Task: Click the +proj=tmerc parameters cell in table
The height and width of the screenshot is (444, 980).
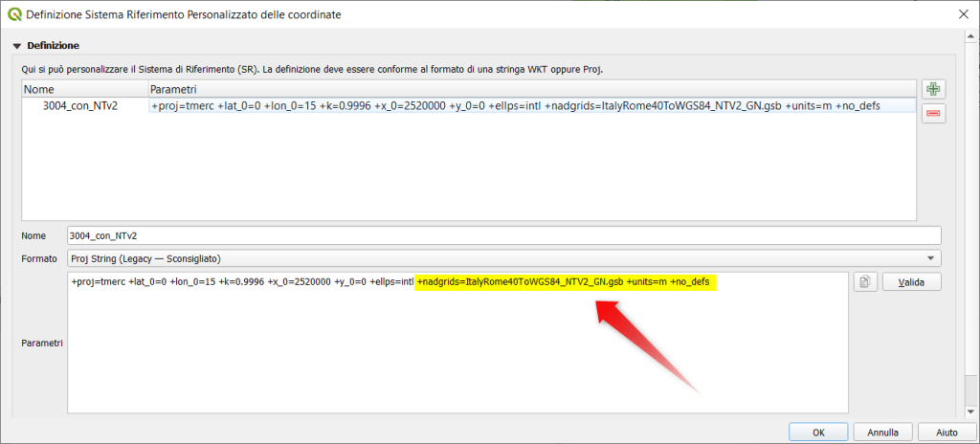Action: tap(531, 106)
